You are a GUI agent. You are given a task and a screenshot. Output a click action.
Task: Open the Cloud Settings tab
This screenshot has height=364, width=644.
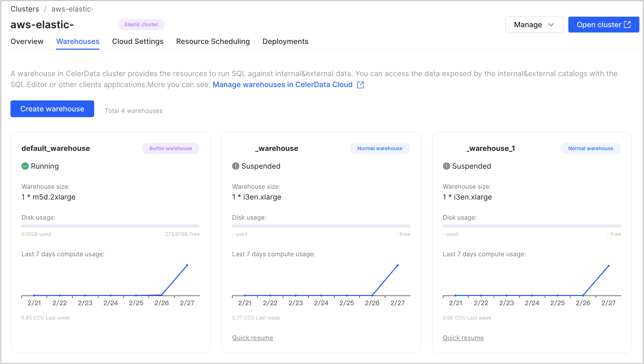click(x=138, y=41)
